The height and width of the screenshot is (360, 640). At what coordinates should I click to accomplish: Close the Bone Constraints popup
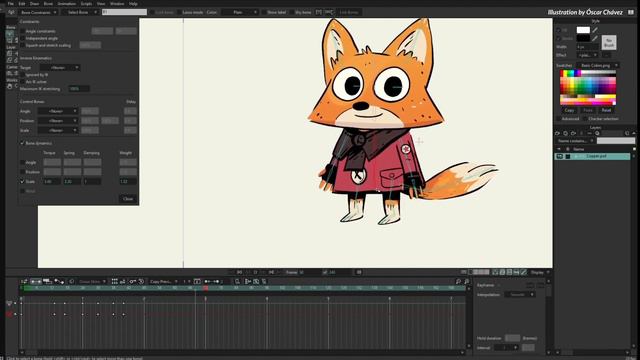(x=128, y=199)
